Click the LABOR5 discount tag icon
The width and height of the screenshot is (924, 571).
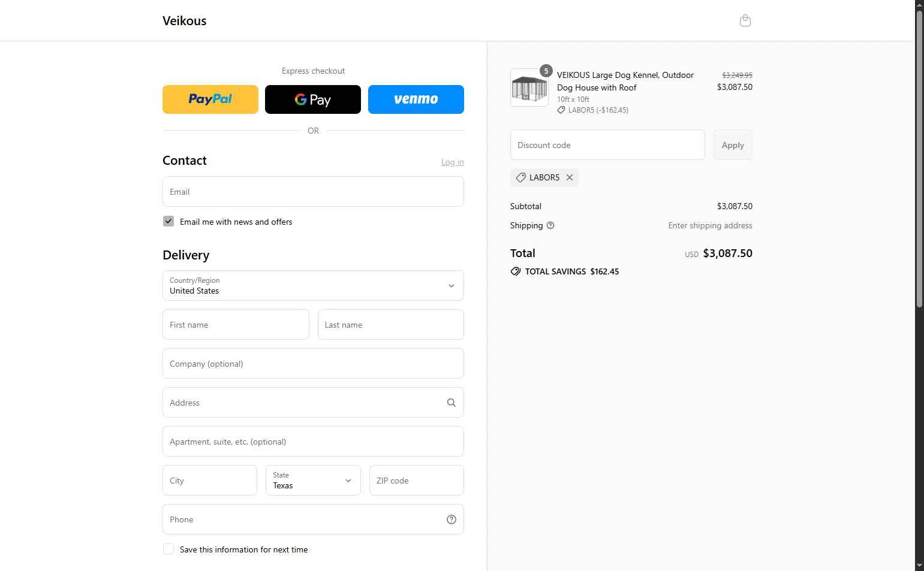click(521, 177)
